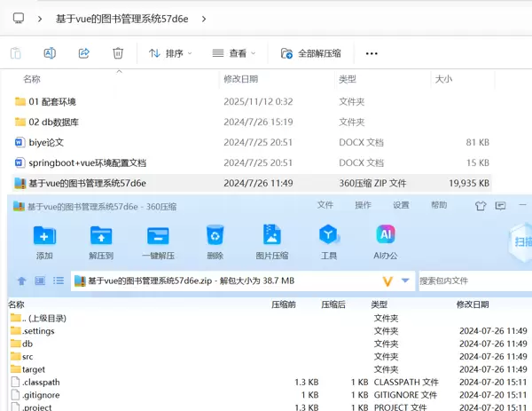Go up one level with arrow icon

(x=22, y=281)
